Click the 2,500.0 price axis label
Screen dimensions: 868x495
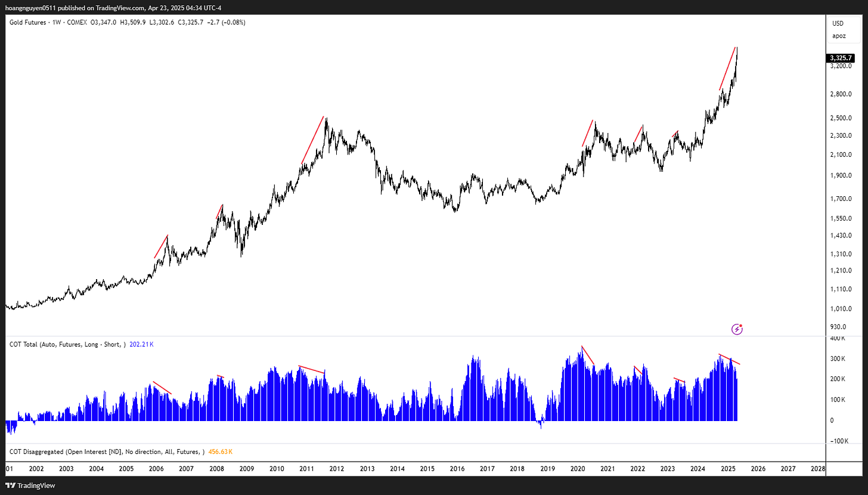(x=842, y=118)
